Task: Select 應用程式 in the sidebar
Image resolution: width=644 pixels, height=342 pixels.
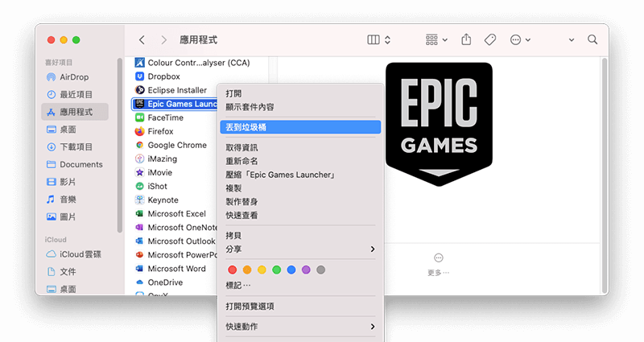Action: [74, 112]
